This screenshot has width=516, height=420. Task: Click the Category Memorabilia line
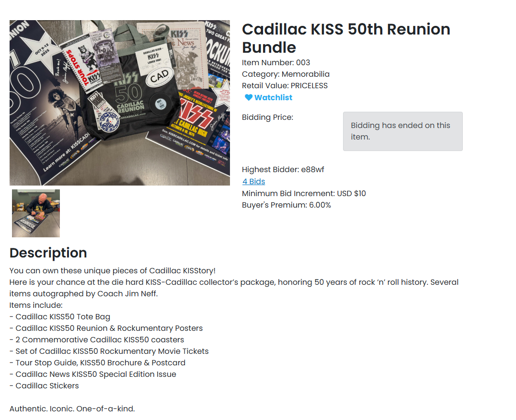[x=286, y=74]
